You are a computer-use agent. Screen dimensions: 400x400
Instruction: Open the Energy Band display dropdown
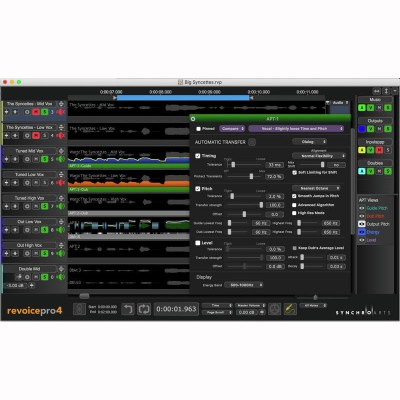point(244,285)
